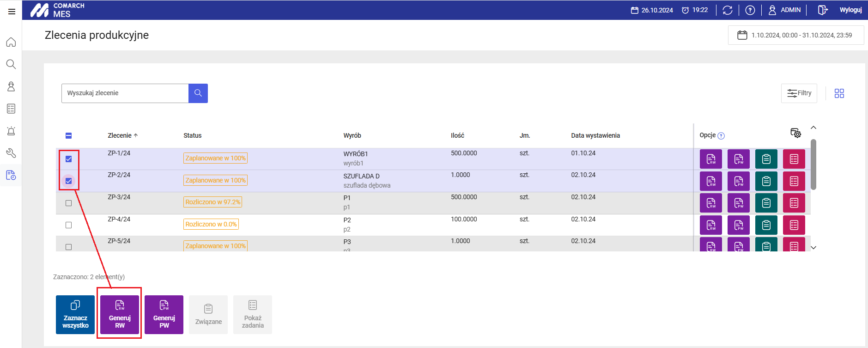Sort by Jm. column header

pyautogui.click(x=525, y=135)
